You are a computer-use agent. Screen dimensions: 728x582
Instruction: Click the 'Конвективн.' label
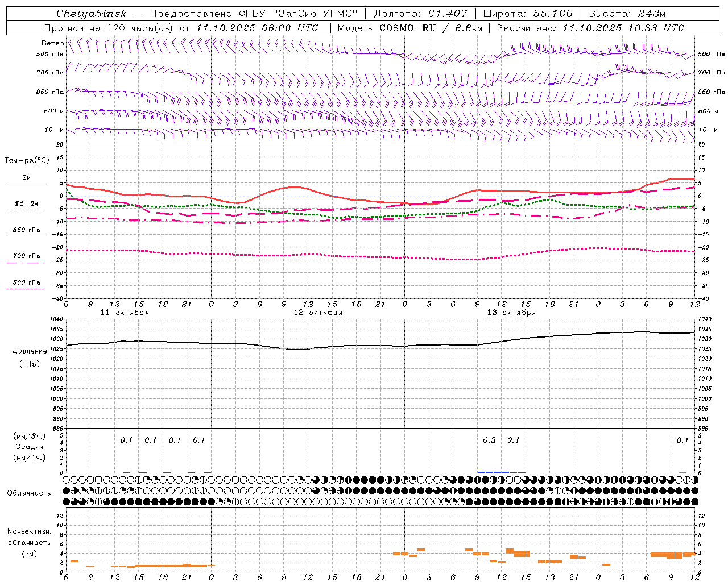(x=30, y=531)
